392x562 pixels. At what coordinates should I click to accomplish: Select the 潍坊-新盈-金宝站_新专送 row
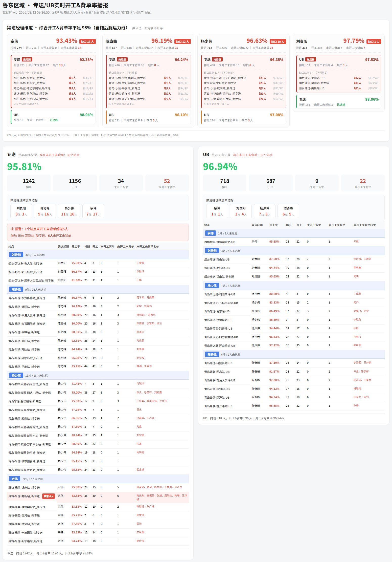click(x=98, y=524)
